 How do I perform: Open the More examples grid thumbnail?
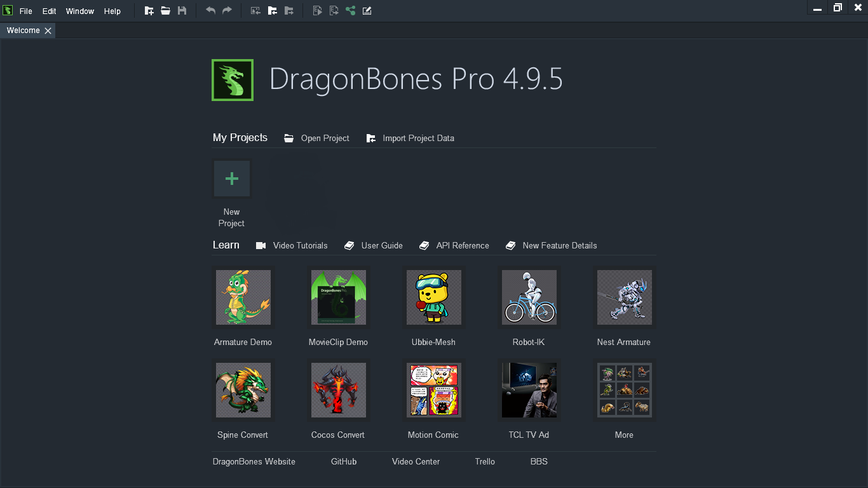click(625, 390)
